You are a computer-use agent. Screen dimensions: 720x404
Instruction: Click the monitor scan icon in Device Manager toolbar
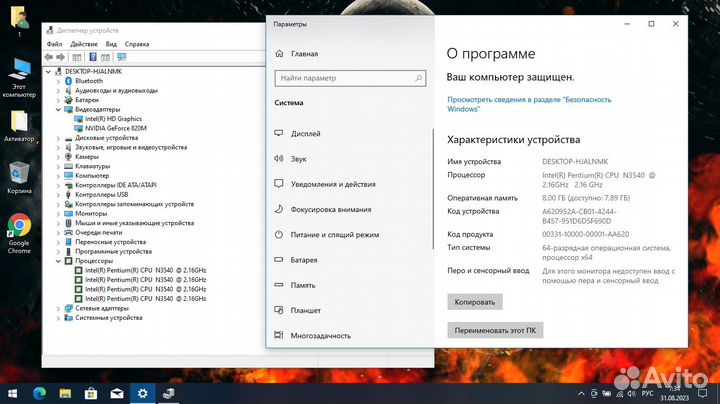pos(122,57)
